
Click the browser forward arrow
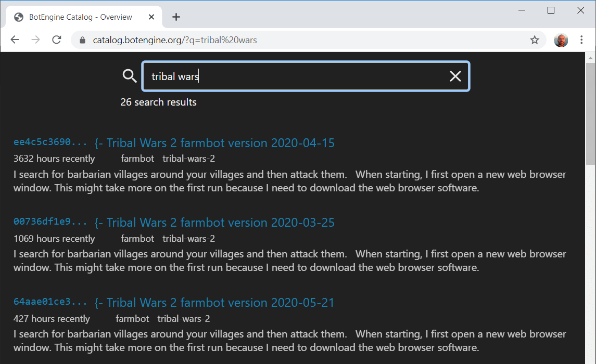[36, 40]
